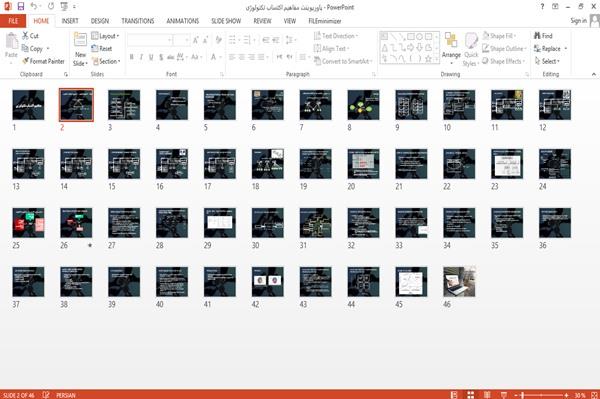Click the Find binoculars button
This screenshot has height=399, width=600.
(x=543, y=36)
